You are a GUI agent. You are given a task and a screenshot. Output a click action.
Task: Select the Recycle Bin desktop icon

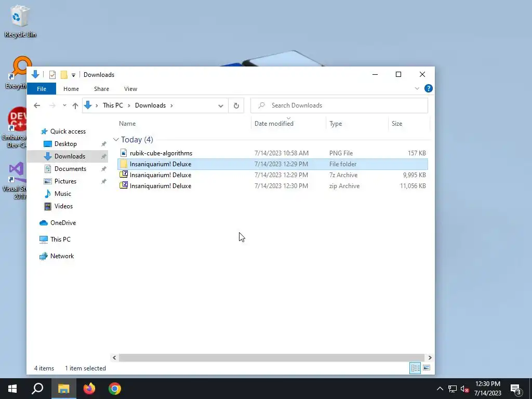click(x=20, y=21)
